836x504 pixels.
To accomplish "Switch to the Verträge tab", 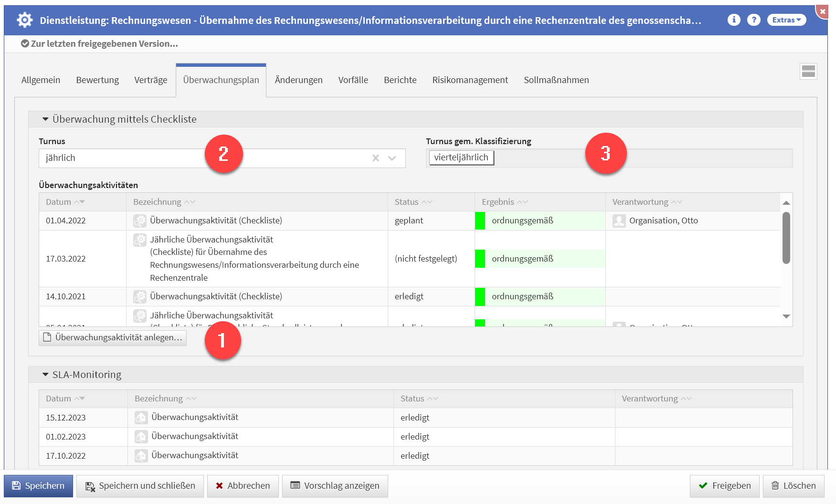I will tap(150, 80).
